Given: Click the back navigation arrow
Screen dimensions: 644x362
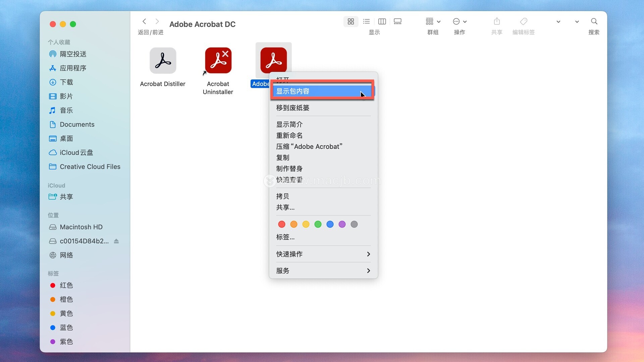Looking at the screenshot, I should 144,21.
